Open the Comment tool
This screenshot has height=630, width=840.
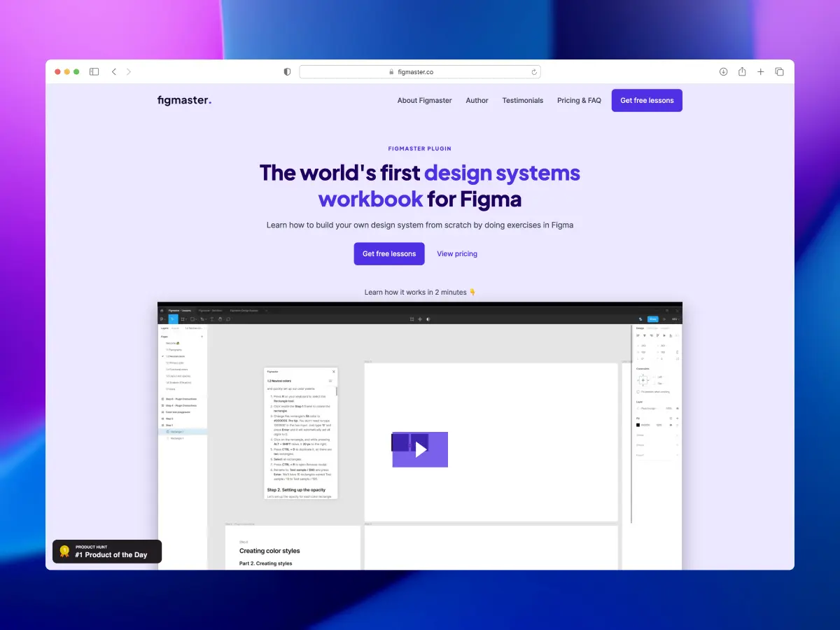(x=228, y=318)
